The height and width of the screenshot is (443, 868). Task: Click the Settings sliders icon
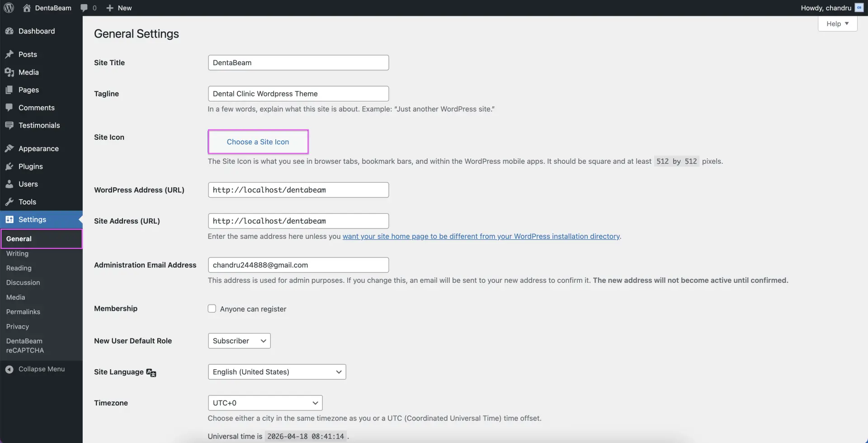(9, 219)
